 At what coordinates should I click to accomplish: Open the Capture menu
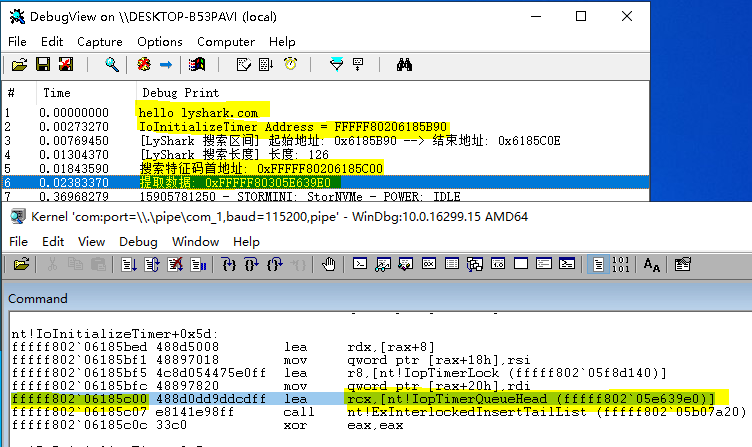pos(100,42)
